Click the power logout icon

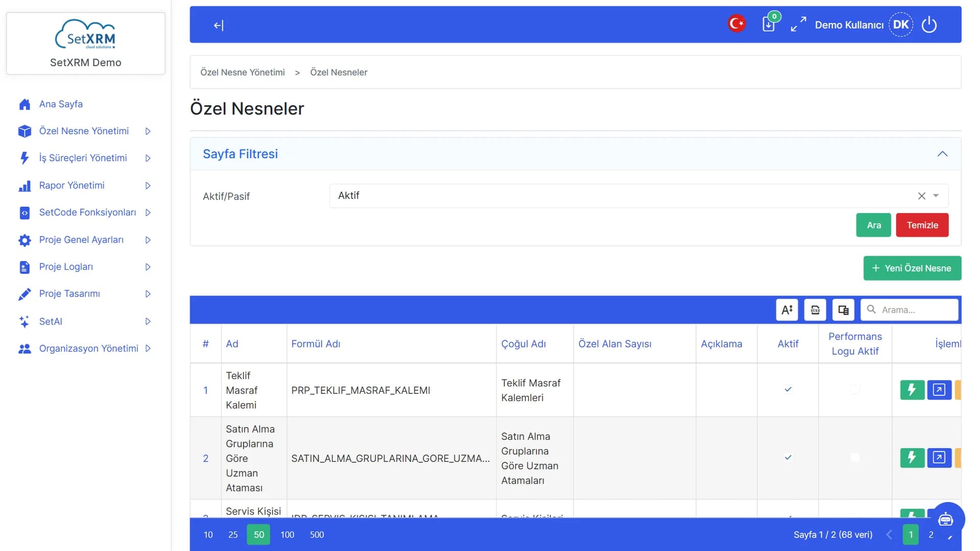tap(929, 24)
